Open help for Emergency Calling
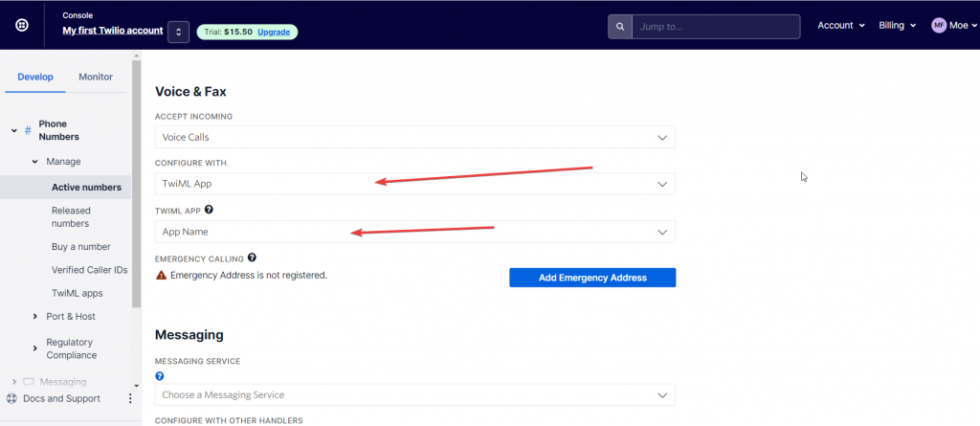This screenshot has height=426, width=980. pyautogui.click(x=252, y=258)
